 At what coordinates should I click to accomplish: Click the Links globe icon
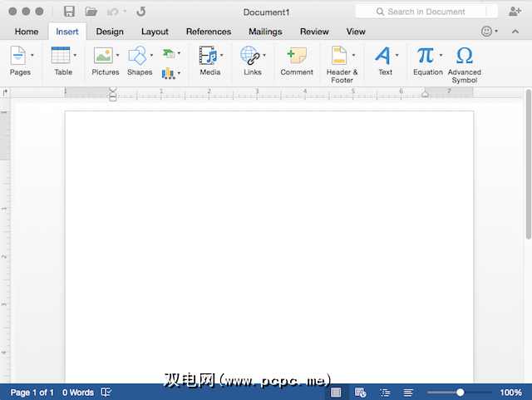pos(250,56)
